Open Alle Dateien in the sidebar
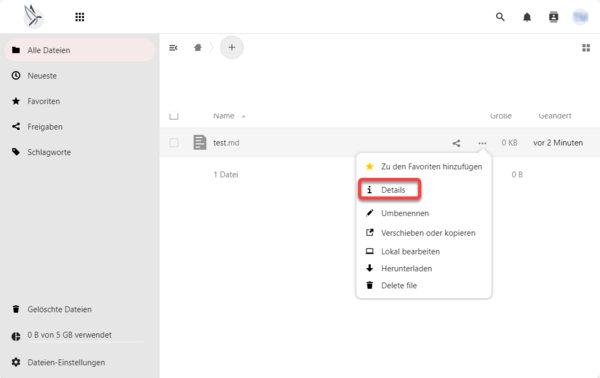Image resolution: width=600 pixels, height=378 pixels. click(x=80, y=50)
